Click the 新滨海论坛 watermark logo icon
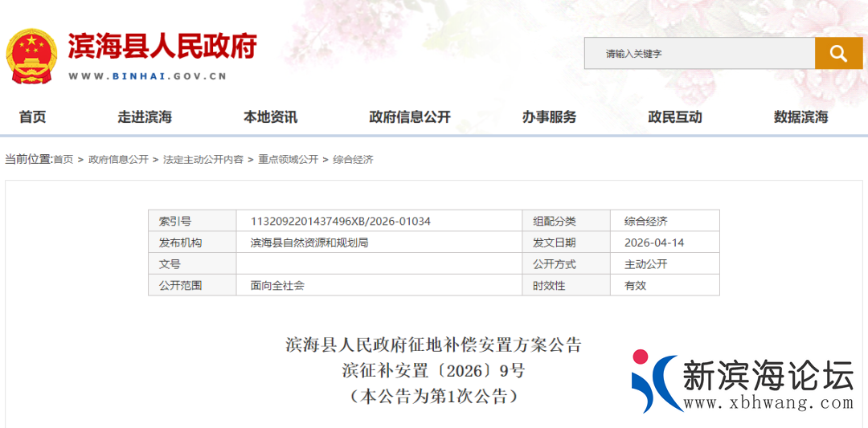868x428 pixels. [x=654, y=381]
